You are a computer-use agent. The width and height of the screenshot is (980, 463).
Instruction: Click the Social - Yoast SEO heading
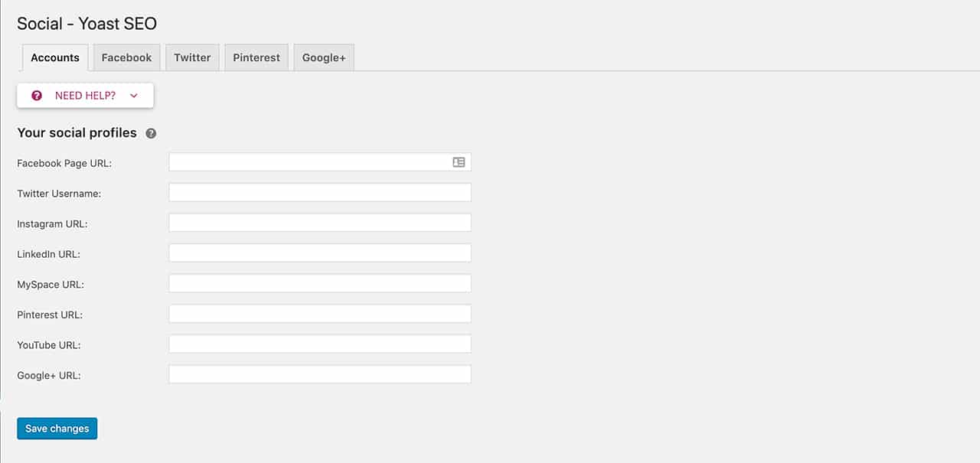tap(87, 24)
